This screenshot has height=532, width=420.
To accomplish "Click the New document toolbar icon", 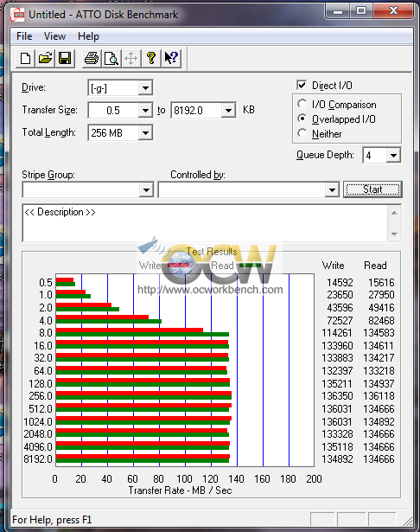I will click(25, 58).
